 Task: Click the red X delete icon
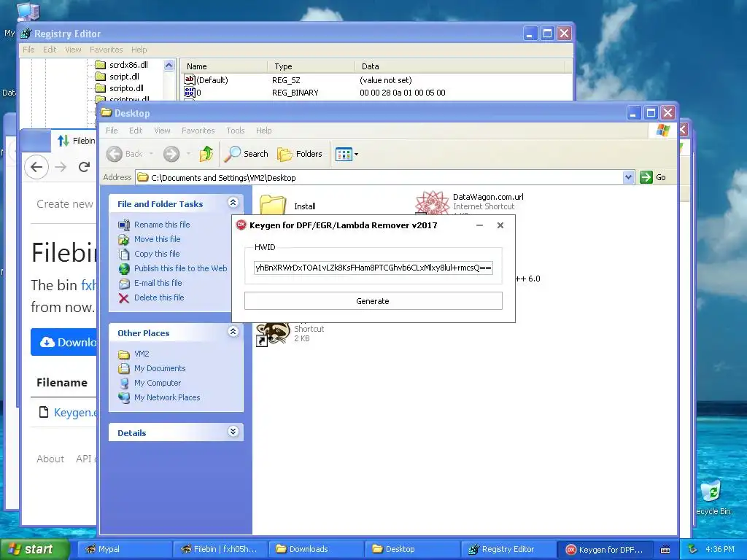(124, 298)
